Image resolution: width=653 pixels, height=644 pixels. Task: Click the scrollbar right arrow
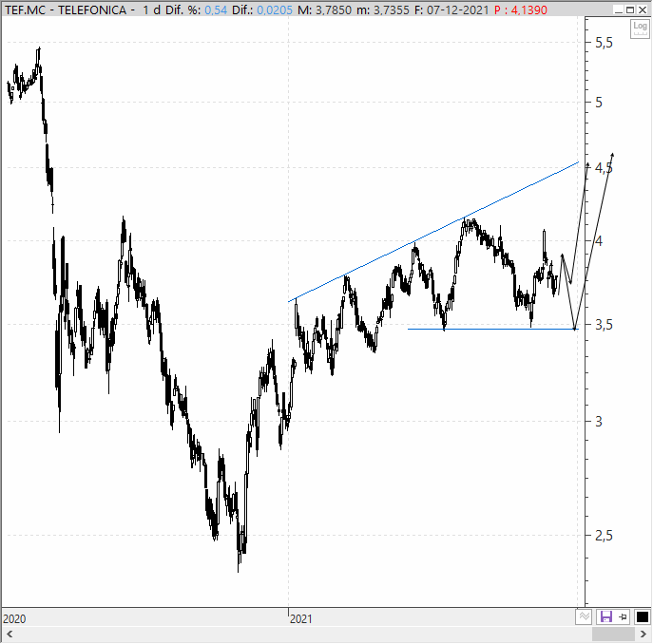(x=643, y=635)
